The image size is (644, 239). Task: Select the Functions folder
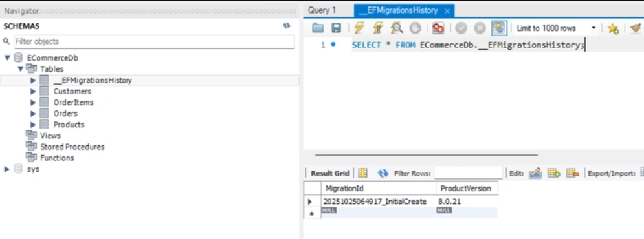(x=57, y=158)
